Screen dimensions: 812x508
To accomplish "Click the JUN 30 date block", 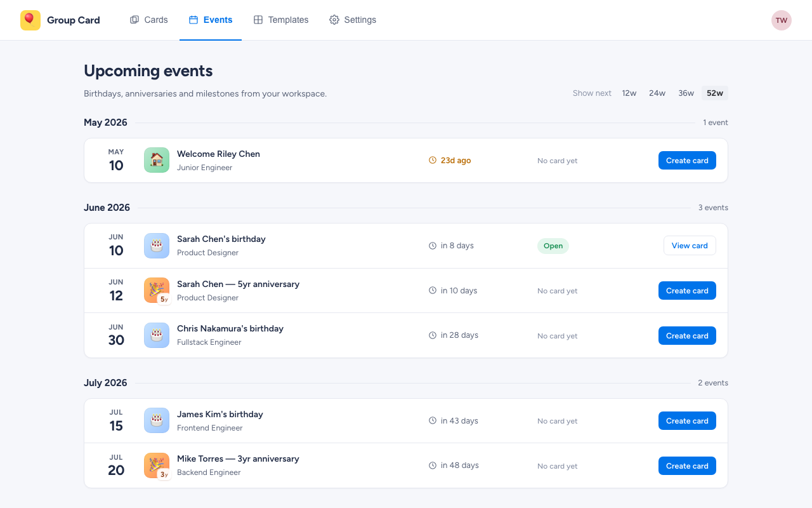I will (116, 335).
